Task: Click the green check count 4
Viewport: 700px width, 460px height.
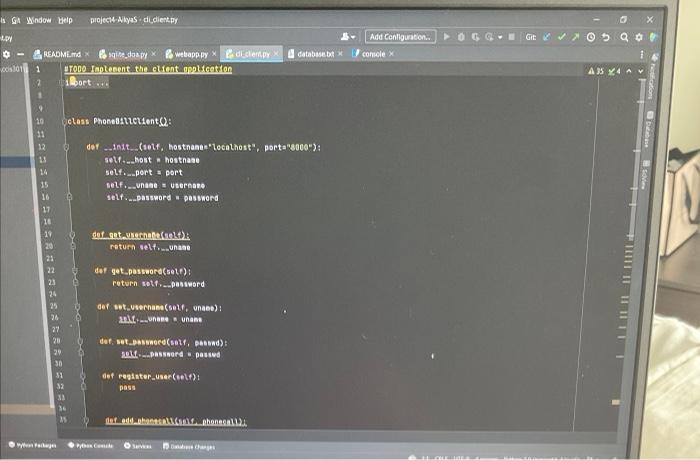Action: (x=614, y=71)
